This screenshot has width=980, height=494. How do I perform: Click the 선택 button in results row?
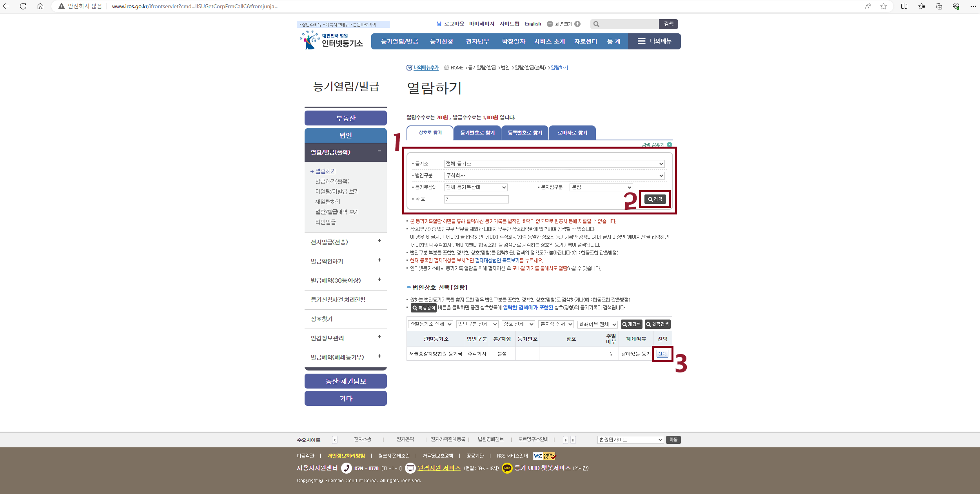(662, 354)
